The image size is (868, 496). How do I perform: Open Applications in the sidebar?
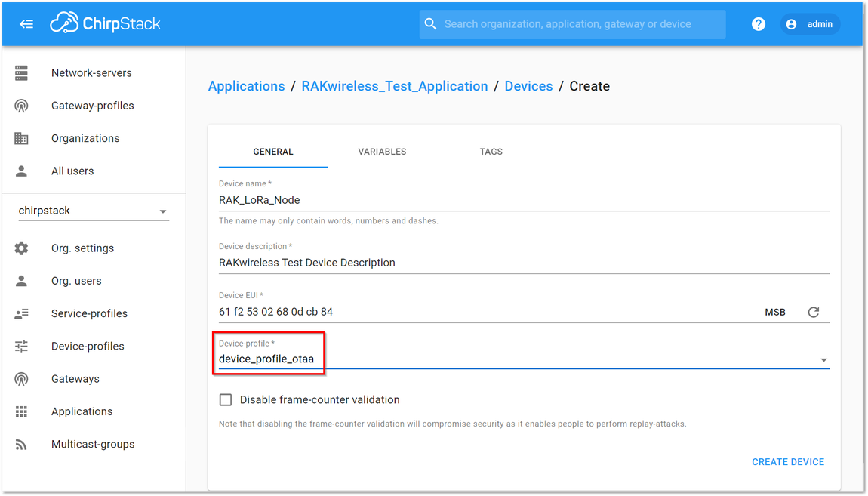pyautogui.click(x=82, y=411)
